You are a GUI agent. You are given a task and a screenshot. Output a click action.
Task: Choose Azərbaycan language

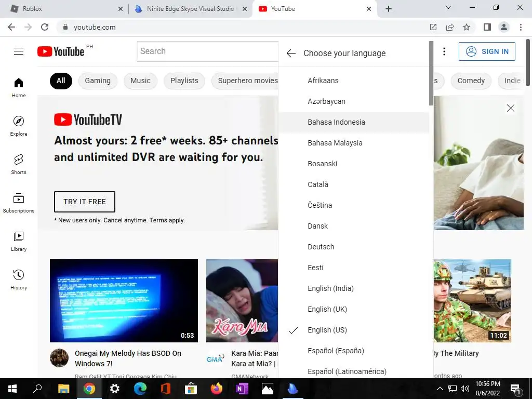[353, 101]
